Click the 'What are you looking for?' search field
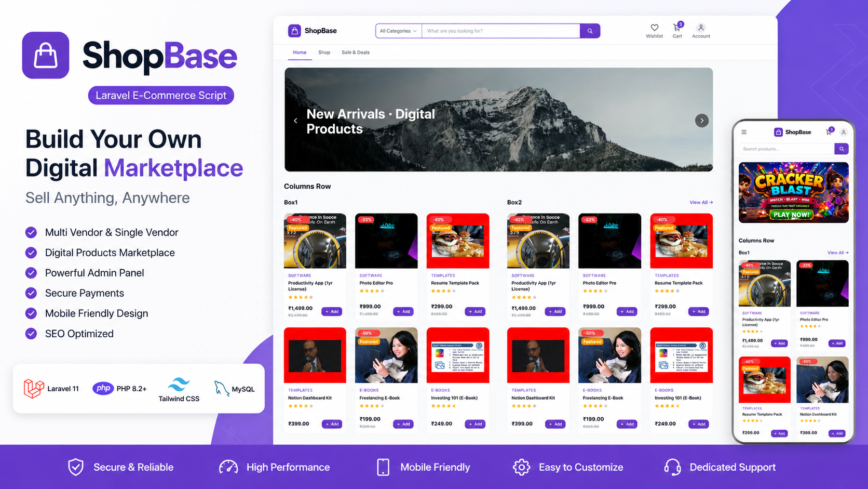The image size is (868, 489). pyautogui.click(x=501, y=31)
